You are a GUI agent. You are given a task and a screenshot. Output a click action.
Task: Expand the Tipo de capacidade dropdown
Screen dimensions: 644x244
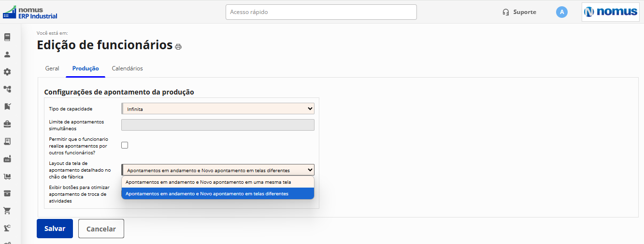[x=218, y=108]
